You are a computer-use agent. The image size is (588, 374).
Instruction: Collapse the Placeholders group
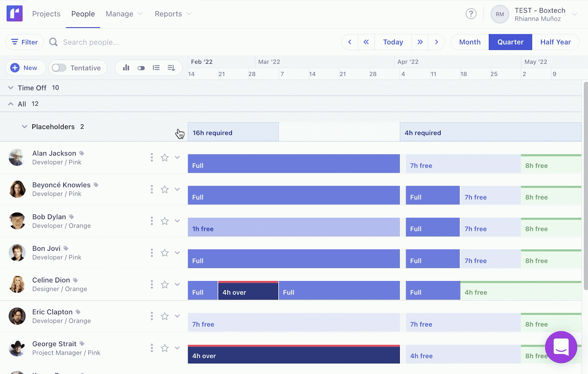pyautogui.click(x=24, y=127)
